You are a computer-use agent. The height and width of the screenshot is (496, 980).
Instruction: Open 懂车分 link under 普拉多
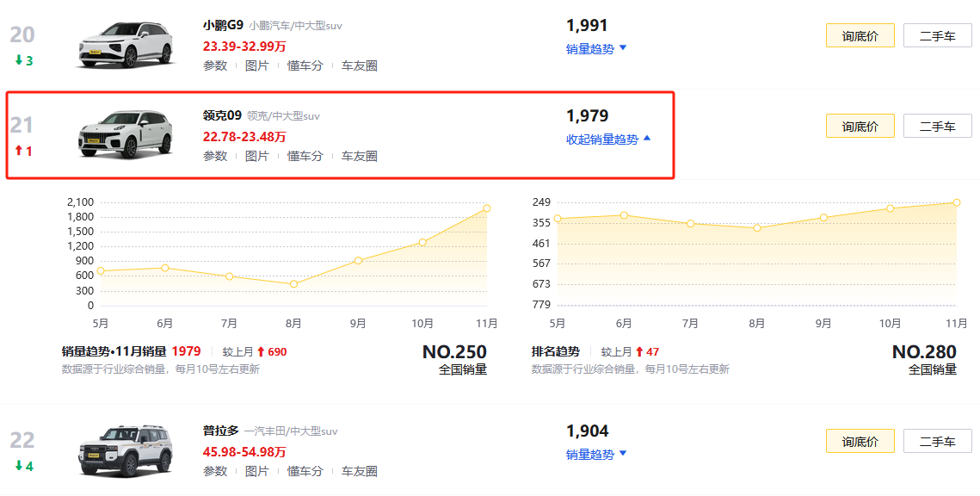305,471
